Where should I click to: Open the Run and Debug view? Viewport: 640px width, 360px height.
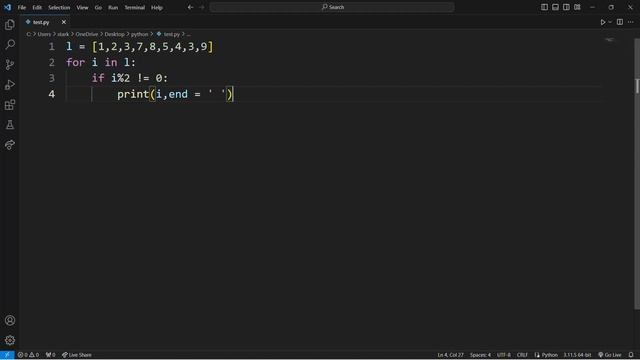pyautogui.click(x=10, y=84)
